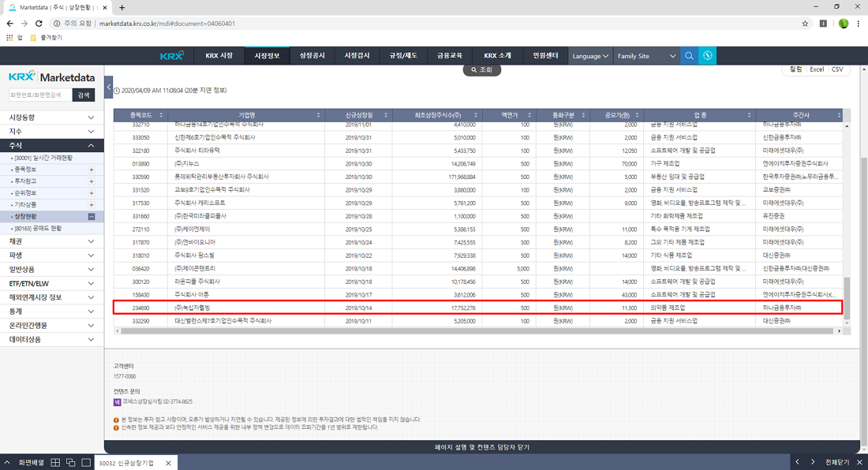This screenshot has height=470, width=868.
Task: Open the KRX 시장 menu
Action: tap(219, 56)
